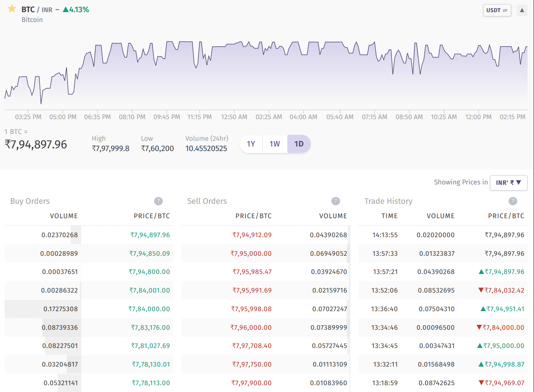
Task: Click buy order volume 0.08739336
Action: 60,327
